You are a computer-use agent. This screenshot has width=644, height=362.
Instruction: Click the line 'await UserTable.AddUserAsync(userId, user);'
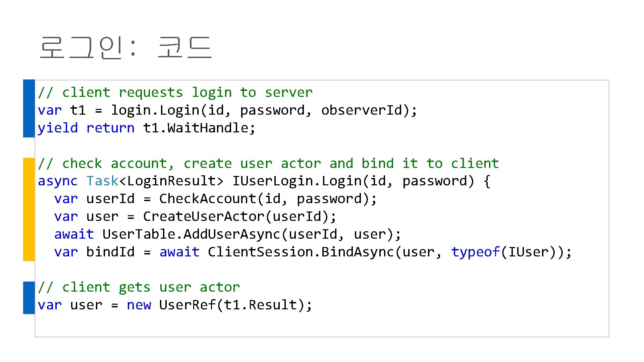[x=228, y=235]
